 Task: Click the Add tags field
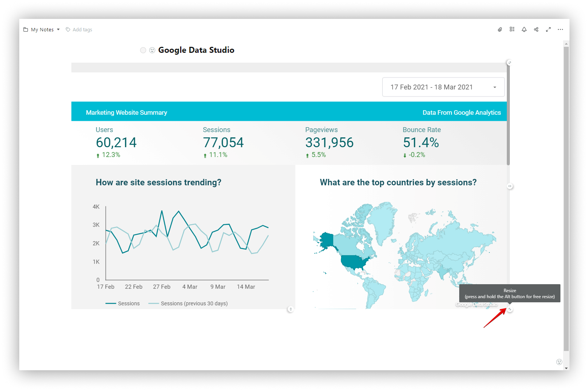pos(82,29)
